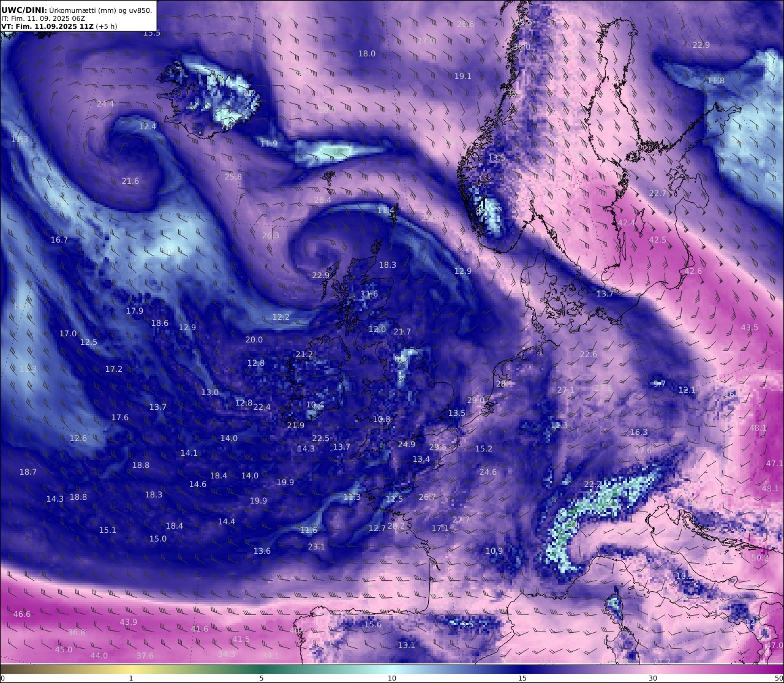Click the 18.7 value label
The width and height of the screenshot is (784, 683).
28,472
